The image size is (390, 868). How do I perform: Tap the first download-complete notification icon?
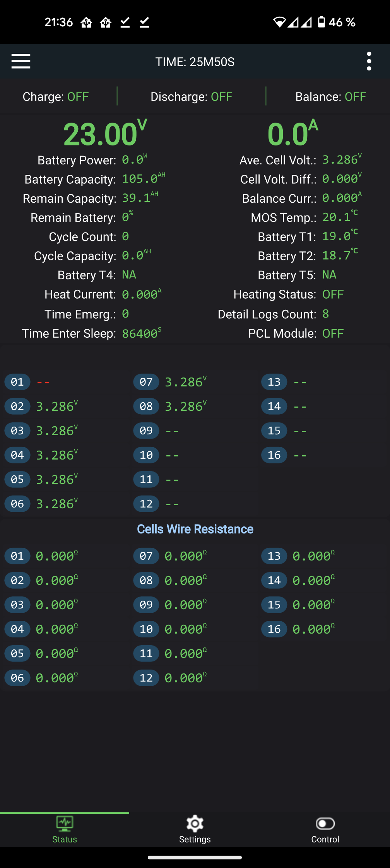125,22
